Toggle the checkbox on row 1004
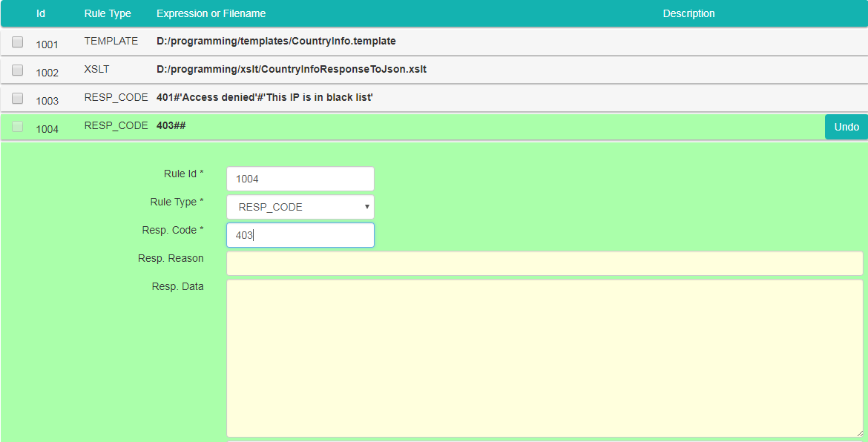868x442 pixels. [x=18, y=127]
